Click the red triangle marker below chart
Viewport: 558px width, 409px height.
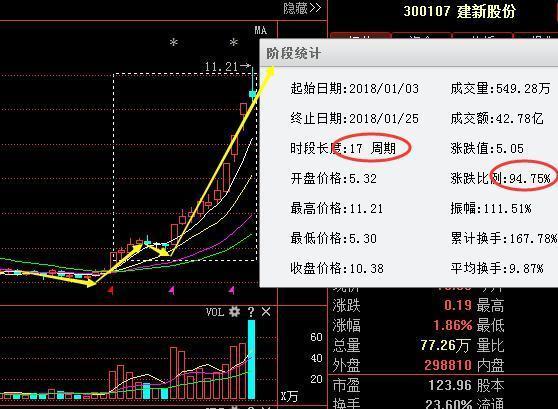[x=111, y=290]
